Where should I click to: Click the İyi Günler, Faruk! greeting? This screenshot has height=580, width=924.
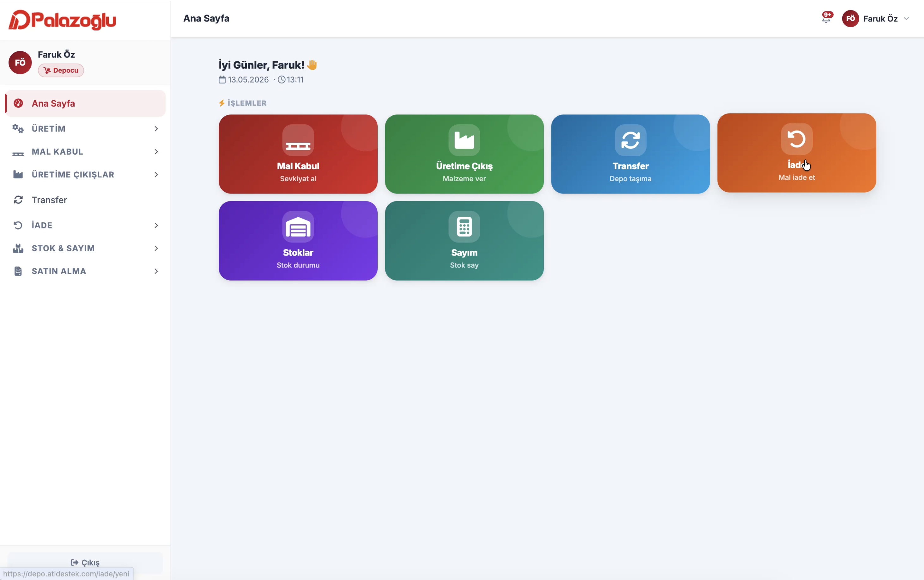click(x=261, y=65)
